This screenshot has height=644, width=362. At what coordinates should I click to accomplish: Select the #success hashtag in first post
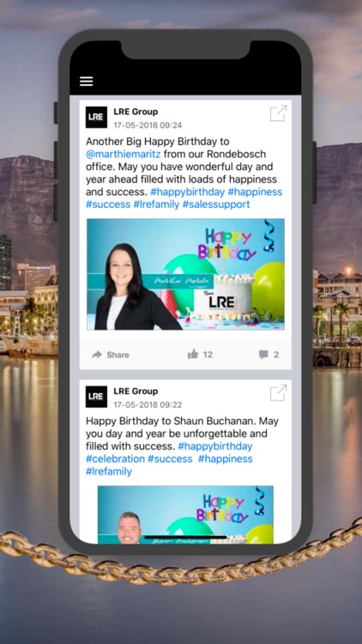108,204
